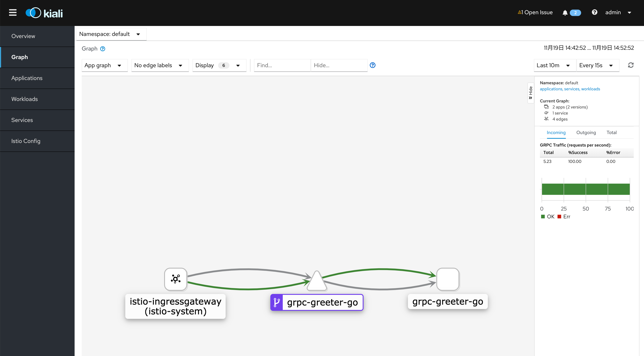This screenshot has height=356, width=644.
Task: Switch to the Total tab
Action: point(611,132)
